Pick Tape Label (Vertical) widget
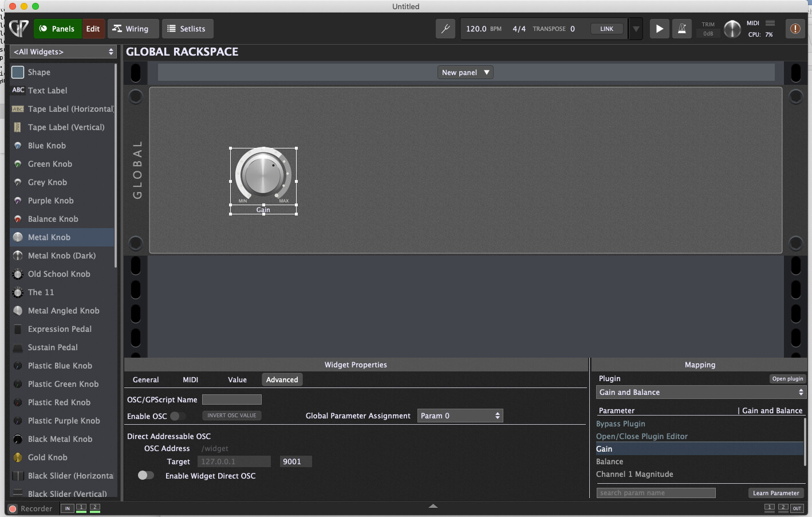Screen dimensions: 812x517 62,127
